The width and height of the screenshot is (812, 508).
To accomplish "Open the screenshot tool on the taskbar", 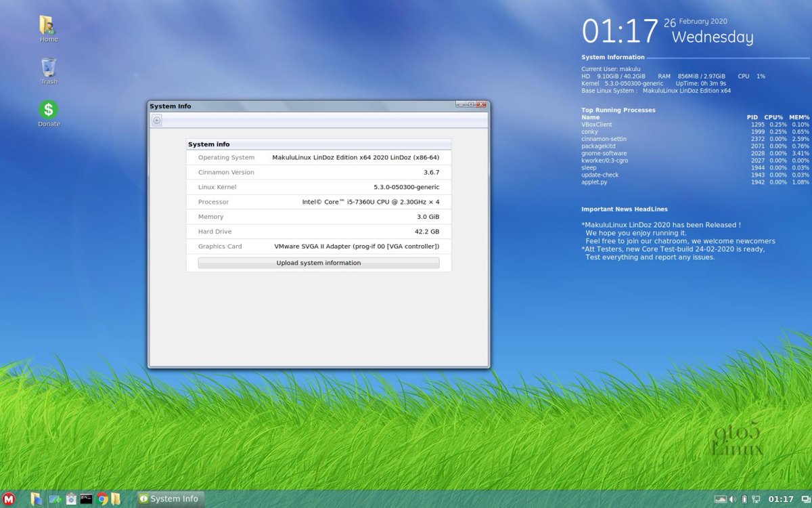I will pyautogui.click(x=71, y=499).
